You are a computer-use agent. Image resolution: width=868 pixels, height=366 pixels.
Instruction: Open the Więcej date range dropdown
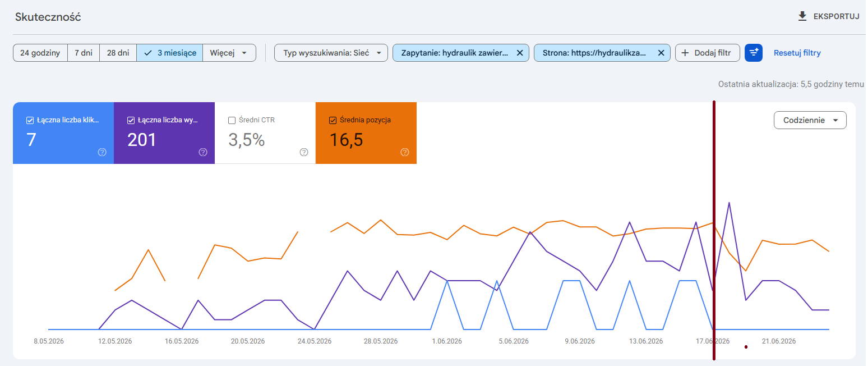229,53
